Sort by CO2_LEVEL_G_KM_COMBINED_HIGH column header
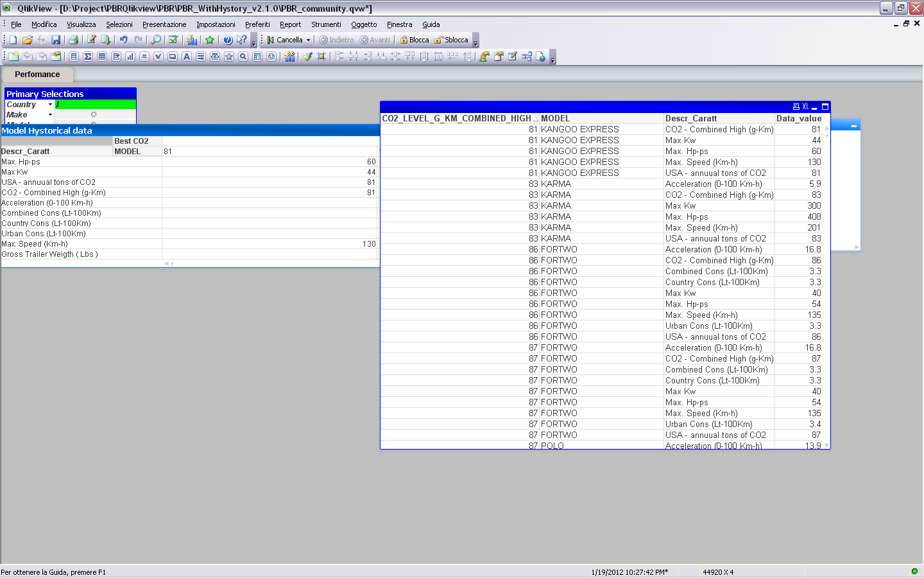Viewport: 924px width, 578px height. (x=459, y=118)
